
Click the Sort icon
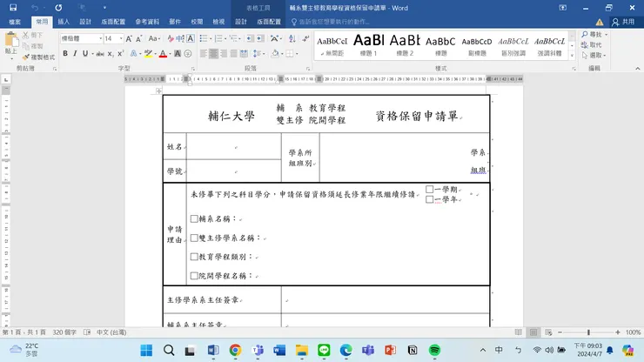pos(292,38)
